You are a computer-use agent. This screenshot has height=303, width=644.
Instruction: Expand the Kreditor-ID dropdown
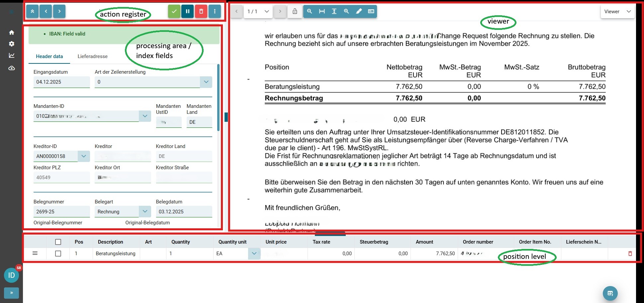pyautogui.click(x=84, y=156)
